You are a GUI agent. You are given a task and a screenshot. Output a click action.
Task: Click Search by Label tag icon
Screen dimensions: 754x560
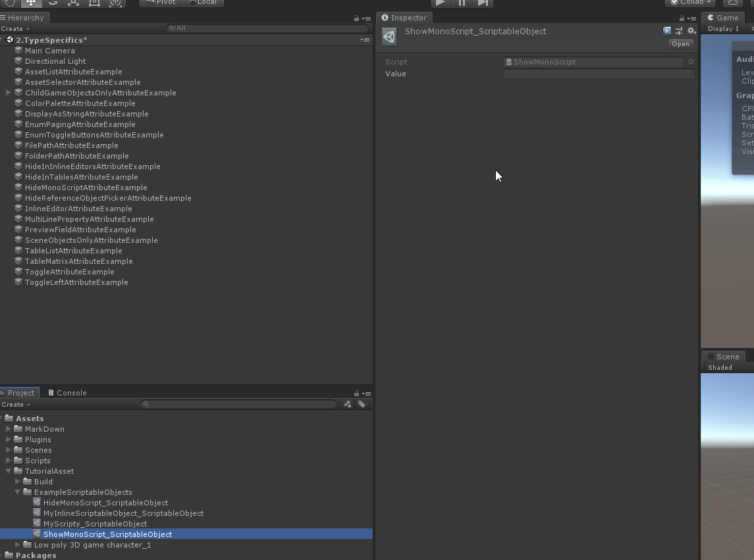click(362, 404)
